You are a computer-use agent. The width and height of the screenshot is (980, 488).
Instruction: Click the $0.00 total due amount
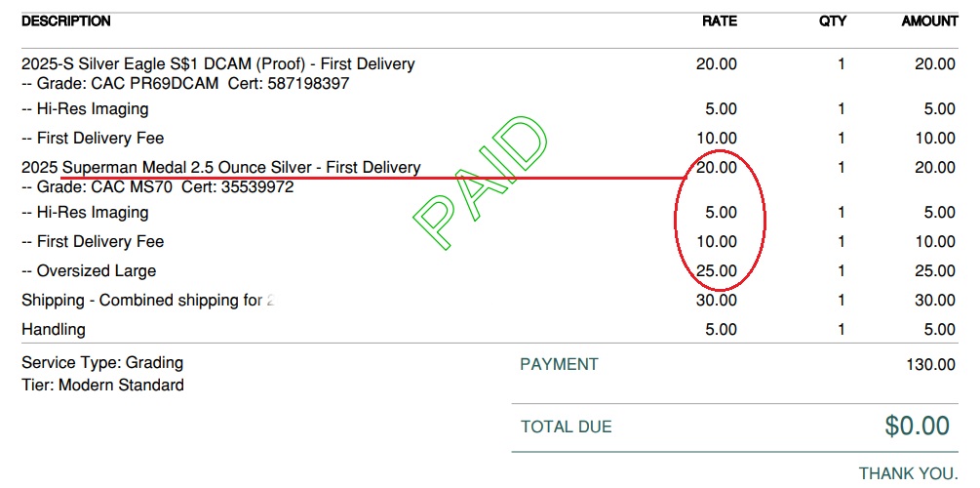[x=917, y=427]
